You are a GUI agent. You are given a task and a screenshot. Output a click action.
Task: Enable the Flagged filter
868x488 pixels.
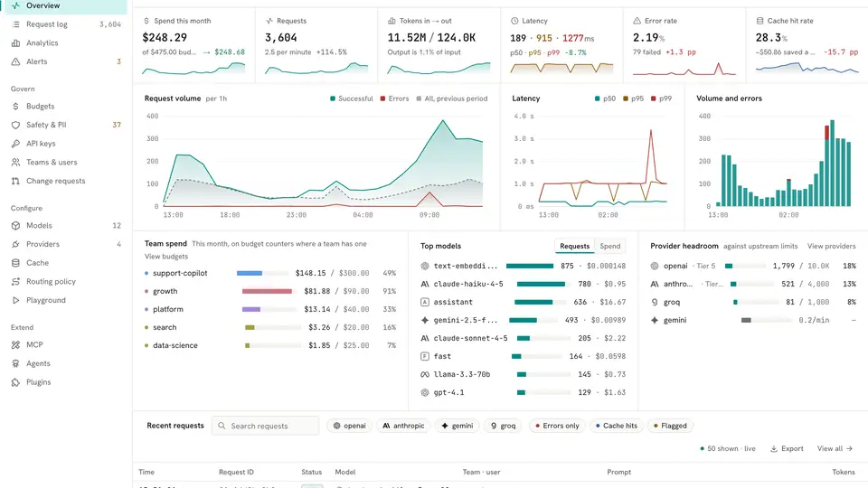[x=670, y=426]
